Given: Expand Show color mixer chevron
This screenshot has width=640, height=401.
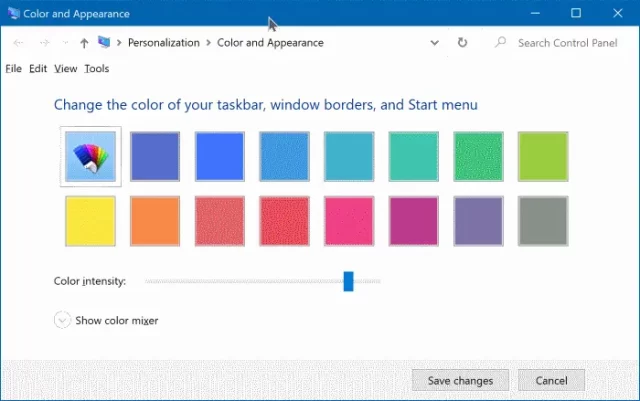Looking at the screenshot, I should click(62, 320).
